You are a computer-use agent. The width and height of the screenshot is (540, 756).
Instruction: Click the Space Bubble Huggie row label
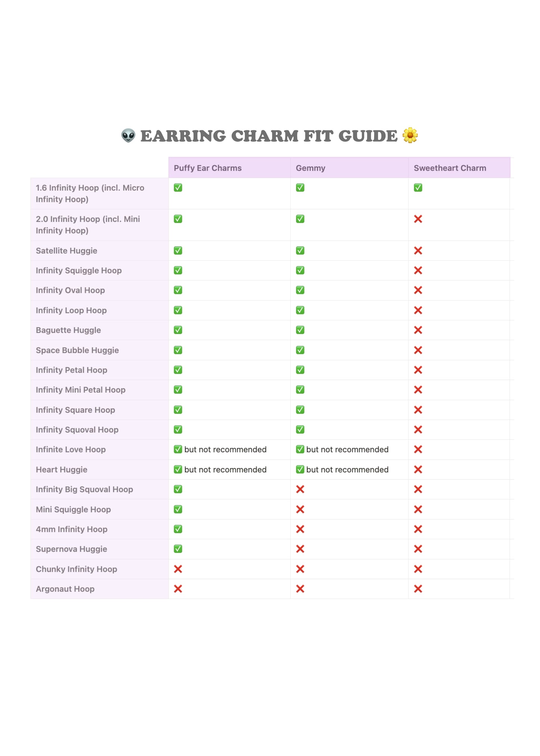click(77, 351)
